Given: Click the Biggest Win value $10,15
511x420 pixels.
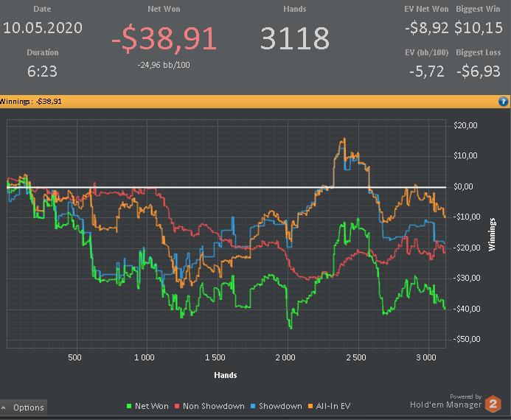Looking at the screenshot, I should (x=479, y=27).
